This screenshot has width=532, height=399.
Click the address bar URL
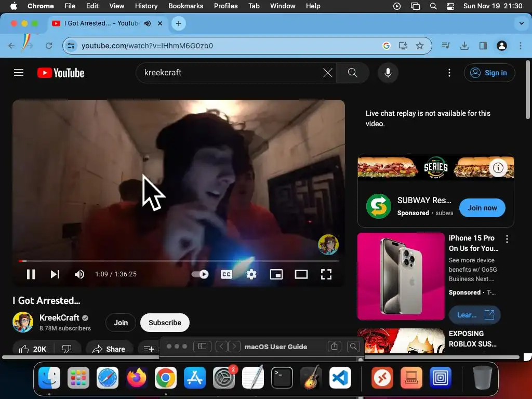(147, 46)
